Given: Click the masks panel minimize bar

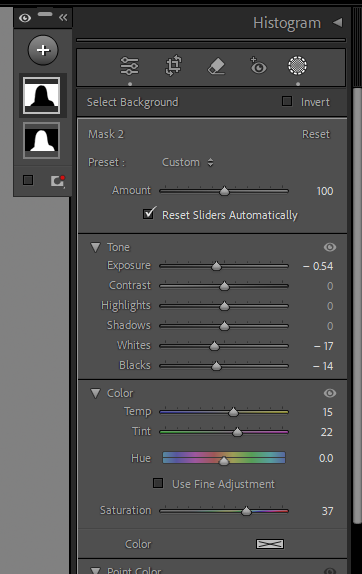Looking at the screenshot, I should [45, 14].
